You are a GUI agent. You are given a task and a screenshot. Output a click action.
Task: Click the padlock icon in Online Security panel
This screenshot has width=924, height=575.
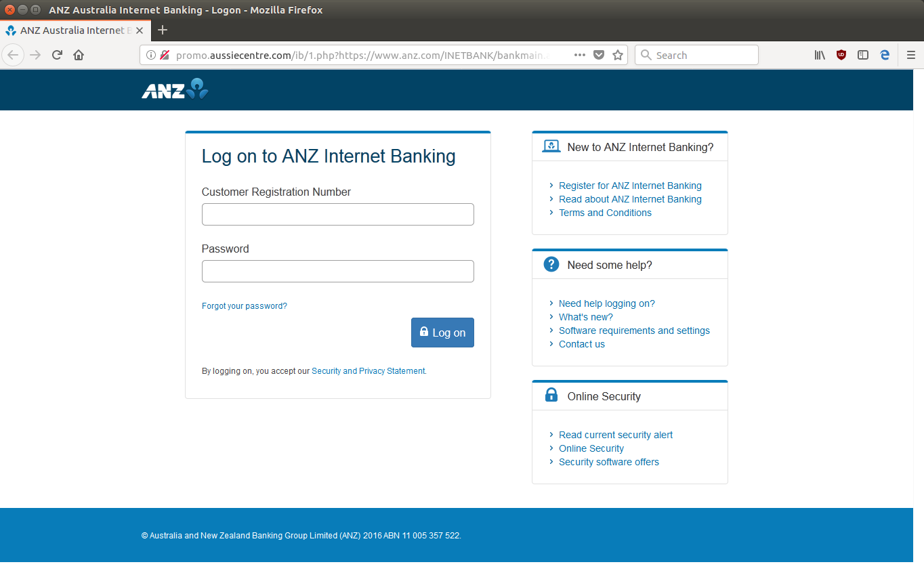[x=551, y=395]
